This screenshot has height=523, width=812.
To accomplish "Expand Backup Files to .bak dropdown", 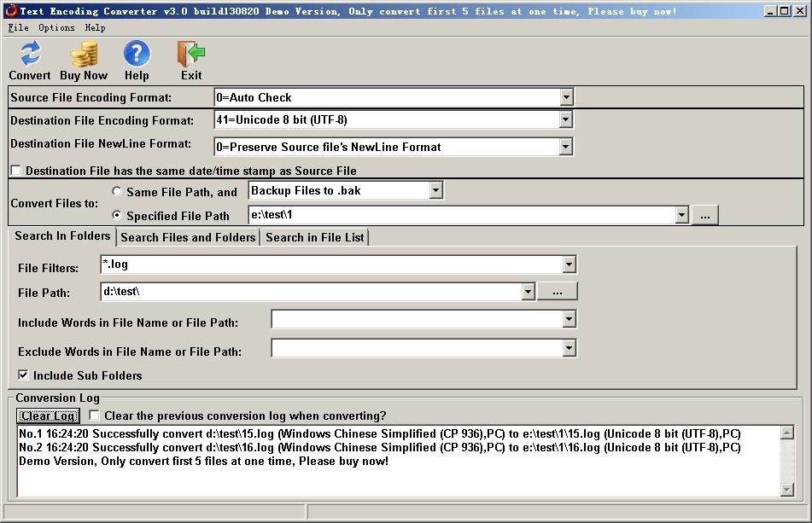I will [435, 190].
